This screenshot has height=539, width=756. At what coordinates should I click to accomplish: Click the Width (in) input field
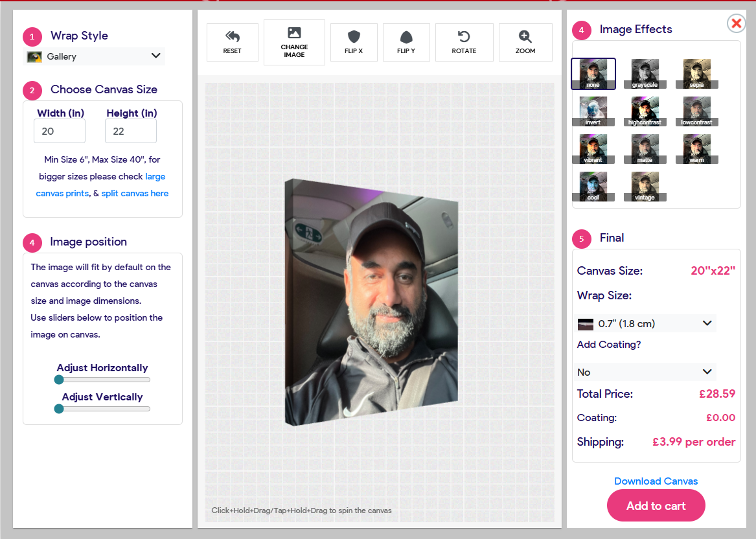(x=60, y=131)
